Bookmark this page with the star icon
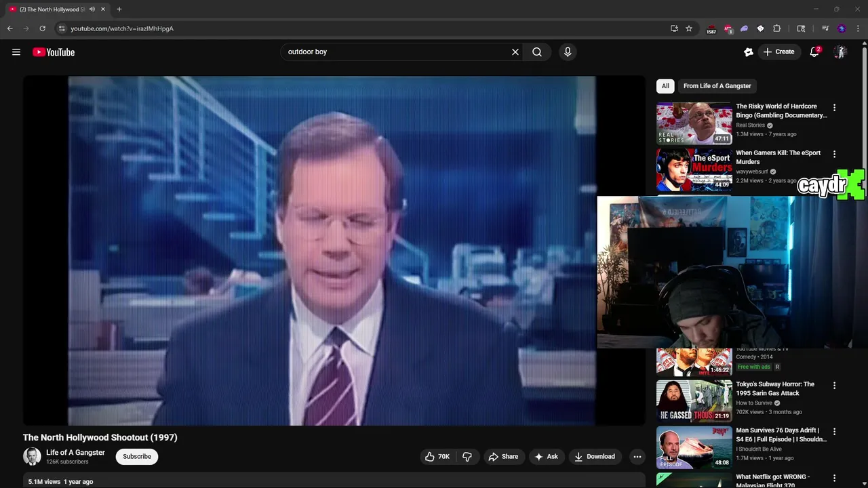The image size is (868, 488). coord(689,28)
